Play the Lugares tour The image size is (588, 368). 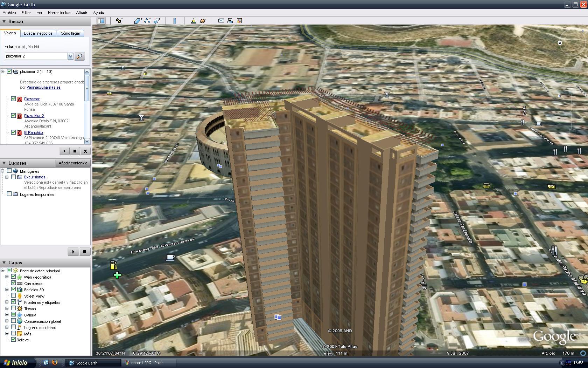pos(73,252)
